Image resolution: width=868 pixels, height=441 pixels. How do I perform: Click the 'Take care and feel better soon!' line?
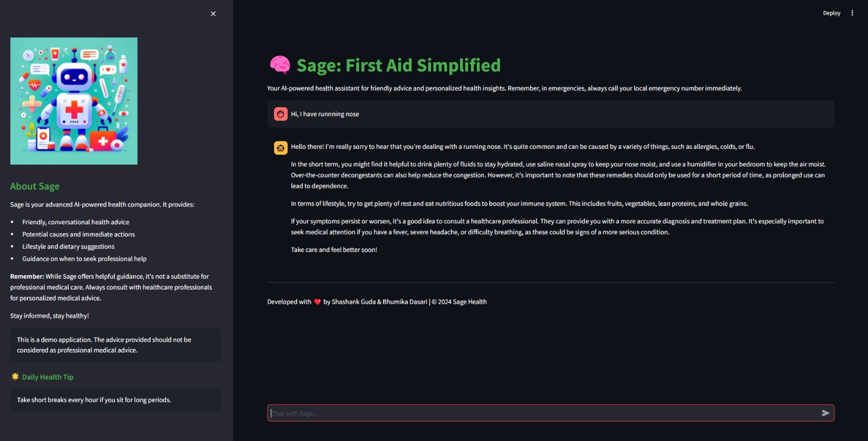334,250
